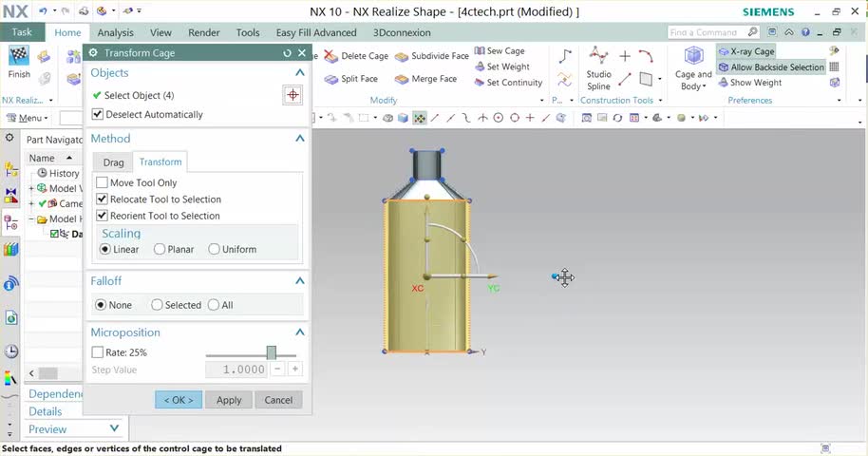Image resolution: width=868 pixels, height=456 pixels.
Task: Choose All falloff radio button
Action: pyautogui.click(x=213, y=305)
